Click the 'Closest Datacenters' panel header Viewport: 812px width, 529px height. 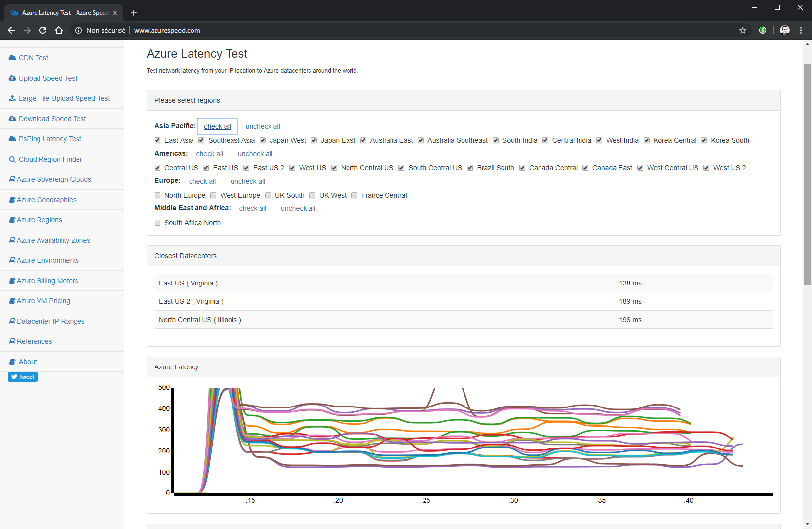click(464, 256)
